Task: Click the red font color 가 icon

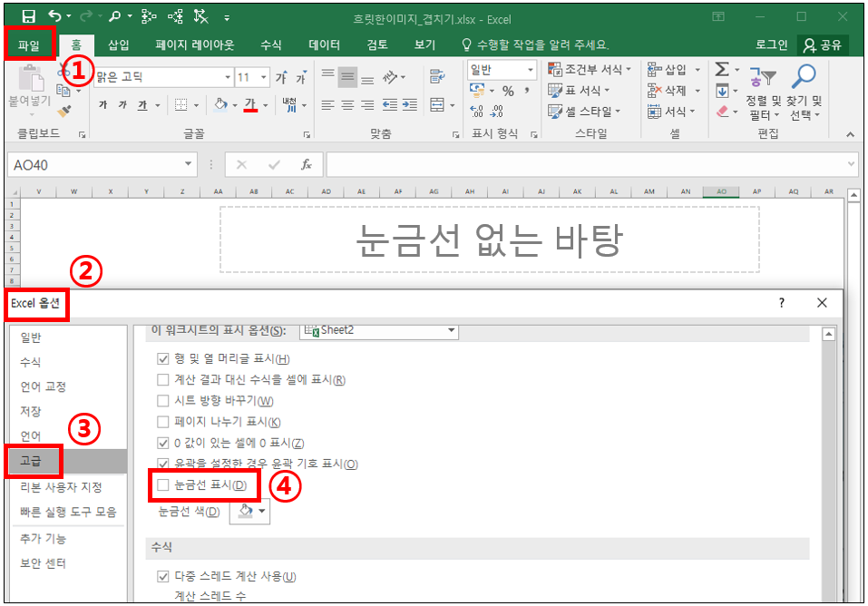Action: [x=250, y=104]
